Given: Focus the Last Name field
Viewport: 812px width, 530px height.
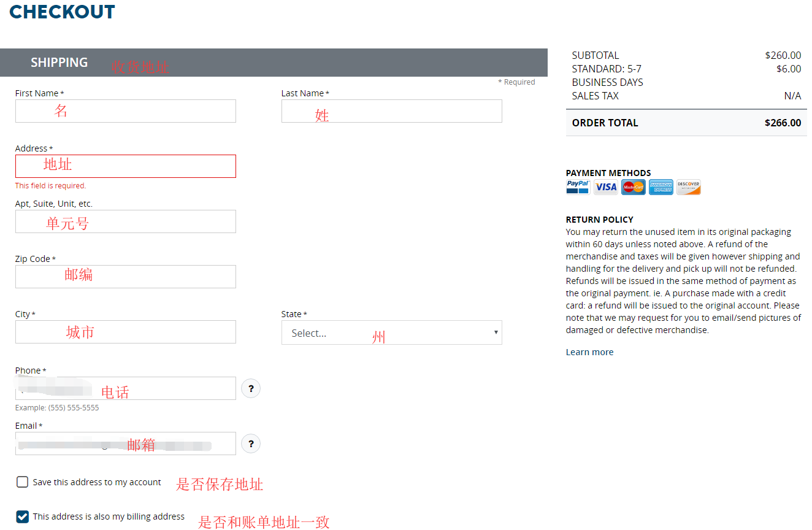Looking at the screenshot, I should pyautogui.click(x=391, y=111).
